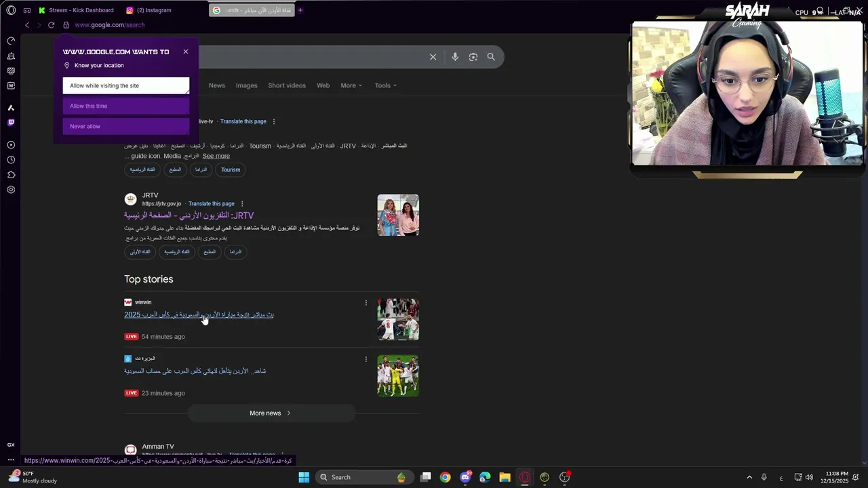Image resolution: width=868 pixels, height=488 pixels.
Task: Go back with browser back arrow
Action: coord(27,25)
